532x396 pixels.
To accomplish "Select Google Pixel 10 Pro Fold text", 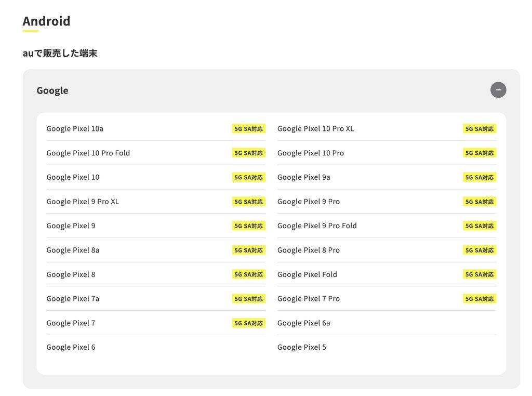I will tap(88, 153).
